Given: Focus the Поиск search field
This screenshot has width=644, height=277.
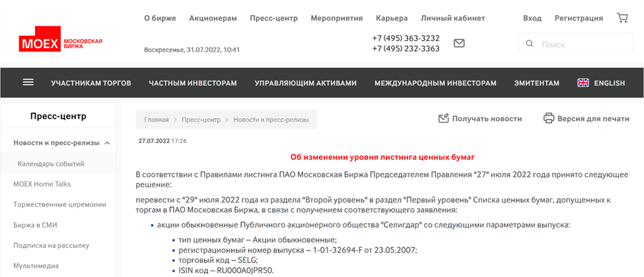Looking at the screenshot, I should 576,44.
